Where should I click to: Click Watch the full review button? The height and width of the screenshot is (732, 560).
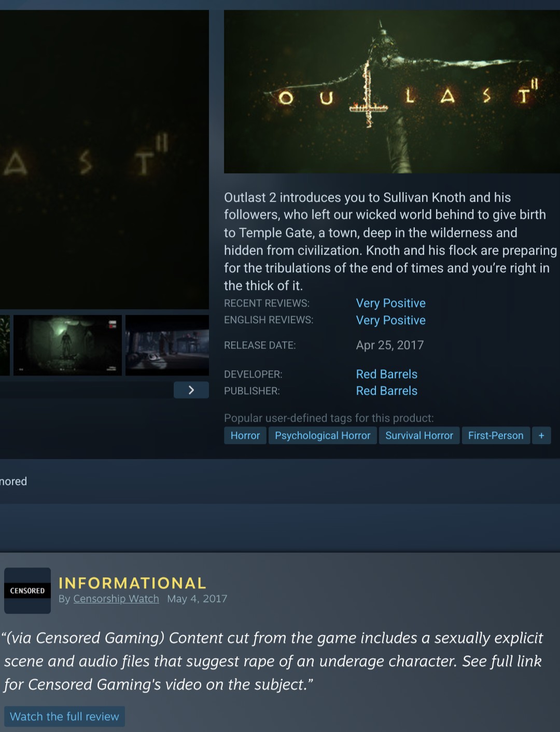pyautogui.click(x=64, y=716)
